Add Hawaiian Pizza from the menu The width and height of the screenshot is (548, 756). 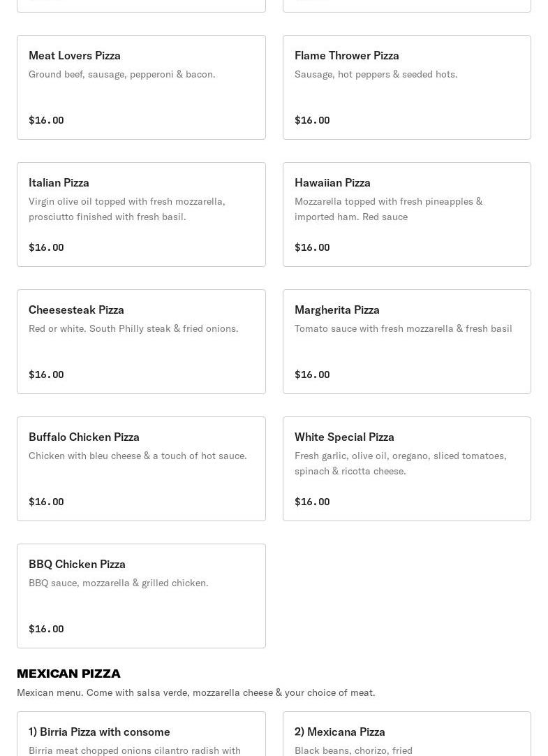click(406, 215)
